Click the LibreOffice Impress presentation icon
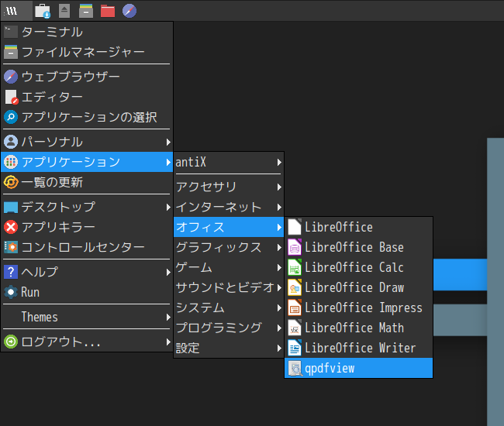 (295, 307)
